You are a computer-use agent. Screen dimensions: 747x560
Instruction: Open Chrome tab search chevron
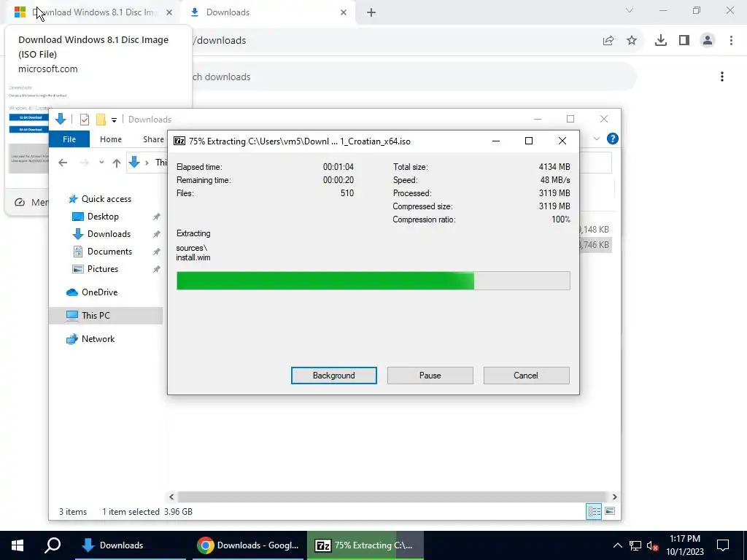tap(630, 10)
